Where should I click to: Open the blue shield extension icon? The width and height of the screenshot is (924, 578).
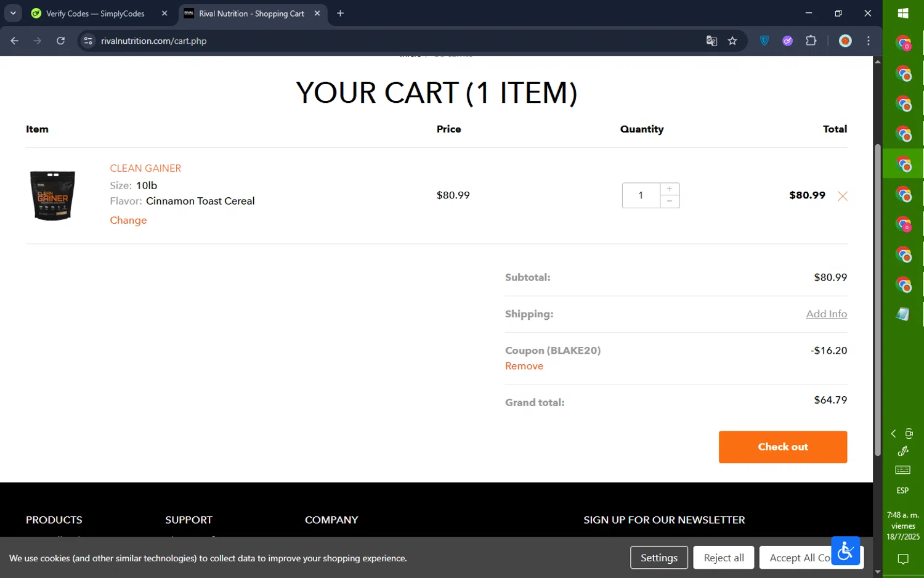pyautogui.click(x=764, y=41)
